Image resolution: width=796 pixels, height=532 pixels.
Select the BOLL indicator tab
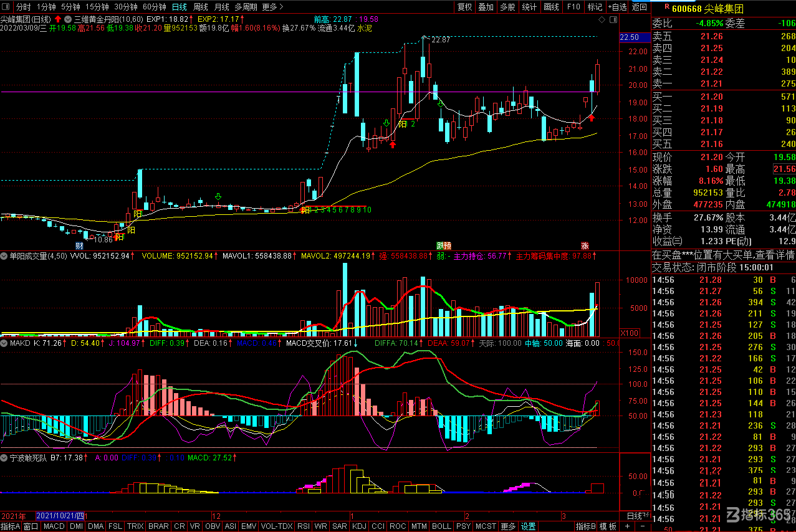(x=441, y=526)
